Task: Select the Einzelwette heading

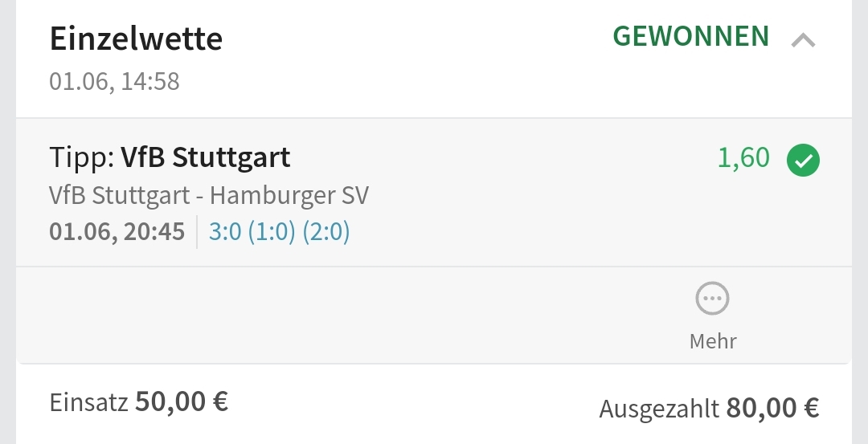Action: (136, 39)
